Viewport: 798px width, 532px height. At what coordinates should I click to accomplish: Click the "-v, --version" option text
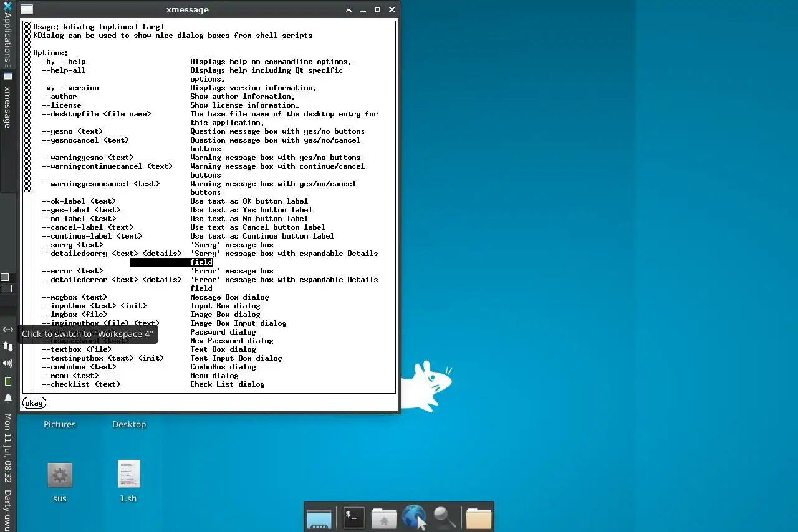[x=70, y=88]
